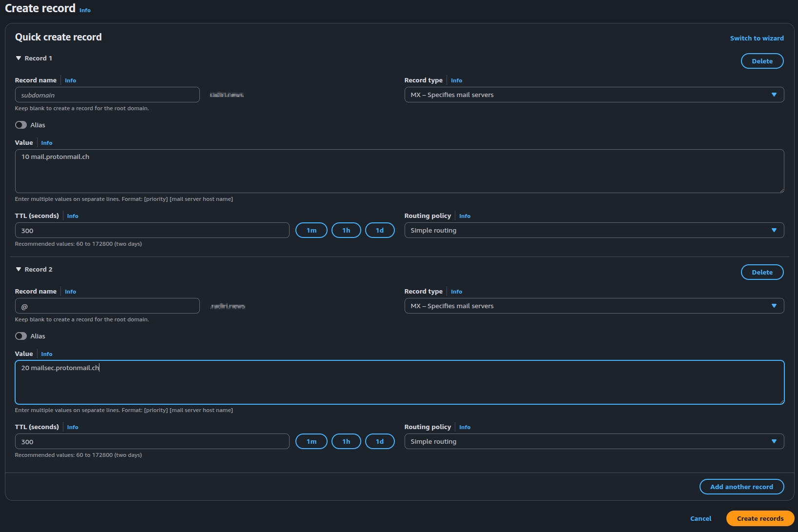Open Info link beside Create record title

tap(85, 10)
